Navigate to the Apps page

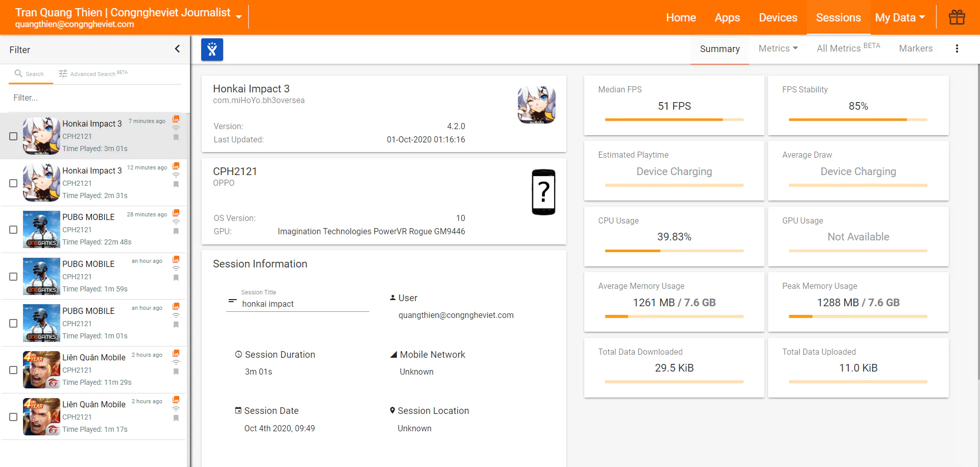pyautogui.click(x=727, y=17)
